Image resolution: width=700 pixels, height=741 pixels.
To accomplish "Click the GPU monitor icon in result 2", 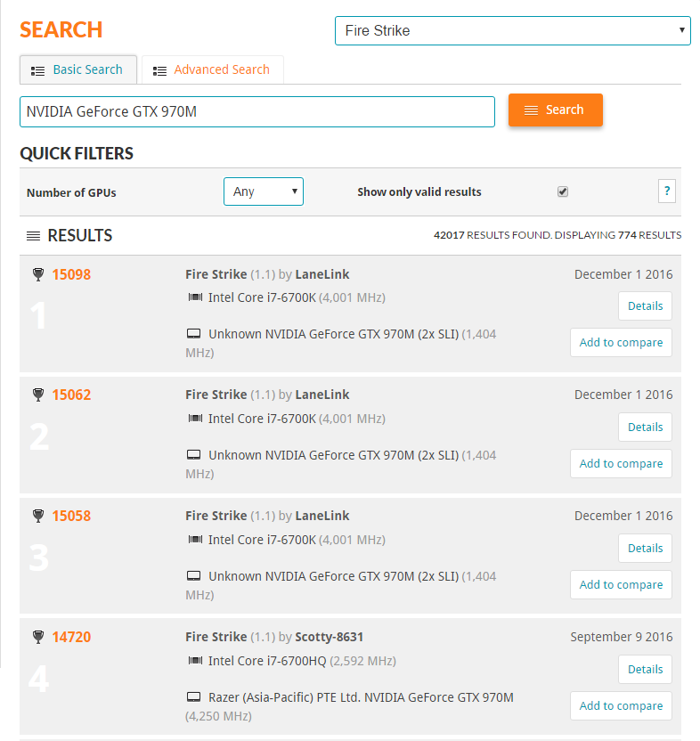I will (193, 455).
